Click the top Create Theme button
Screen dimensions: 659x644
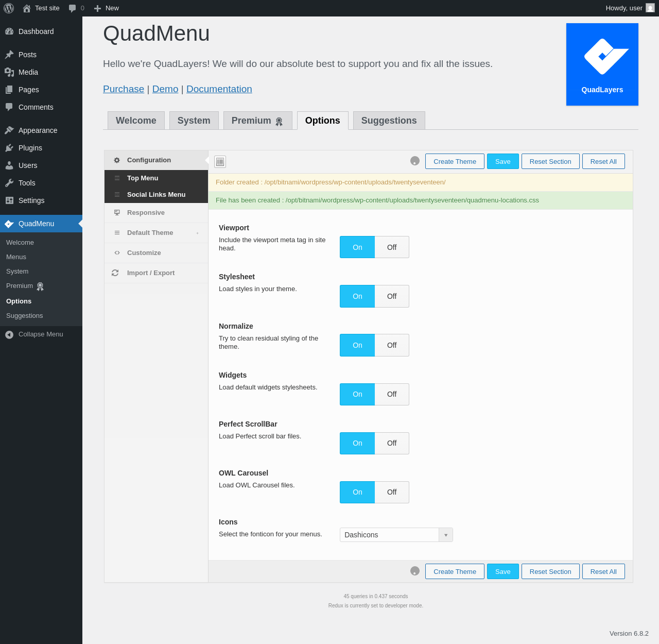point(455,161)
